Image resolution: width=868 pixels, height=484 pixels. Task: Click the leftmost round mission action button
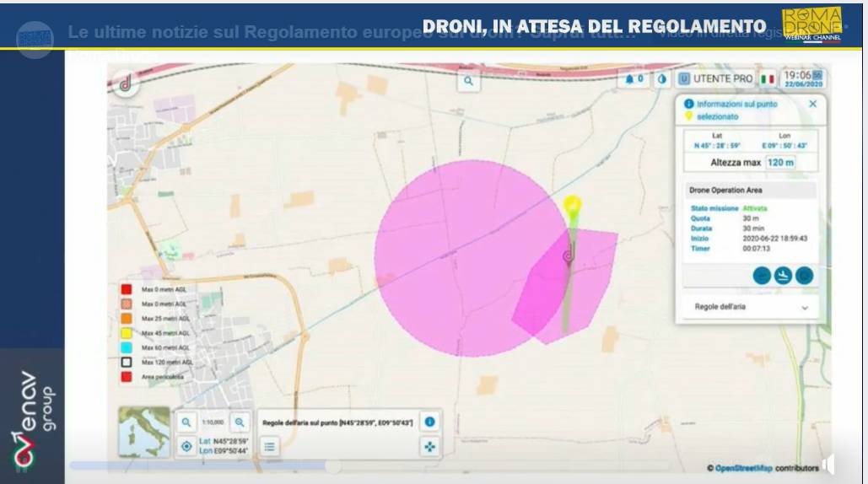[x=761, y=275]
